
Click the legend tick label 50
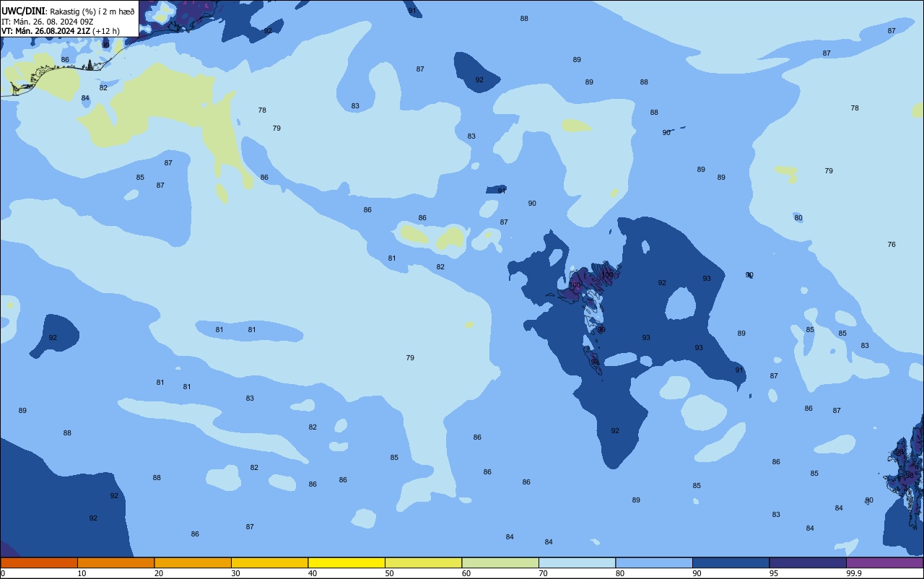tap(389, 573)
